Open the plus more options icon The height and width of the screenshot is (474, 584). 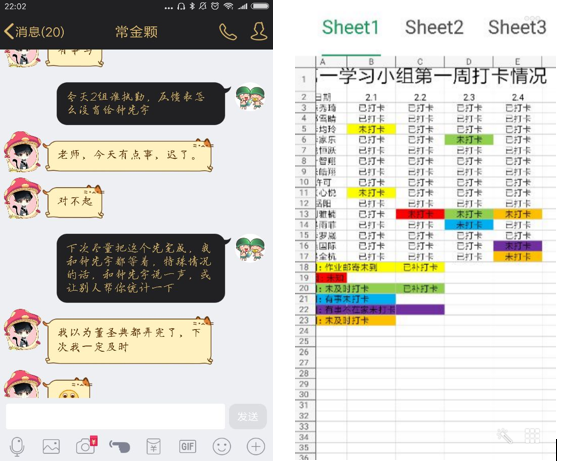[x=256, y=446]
